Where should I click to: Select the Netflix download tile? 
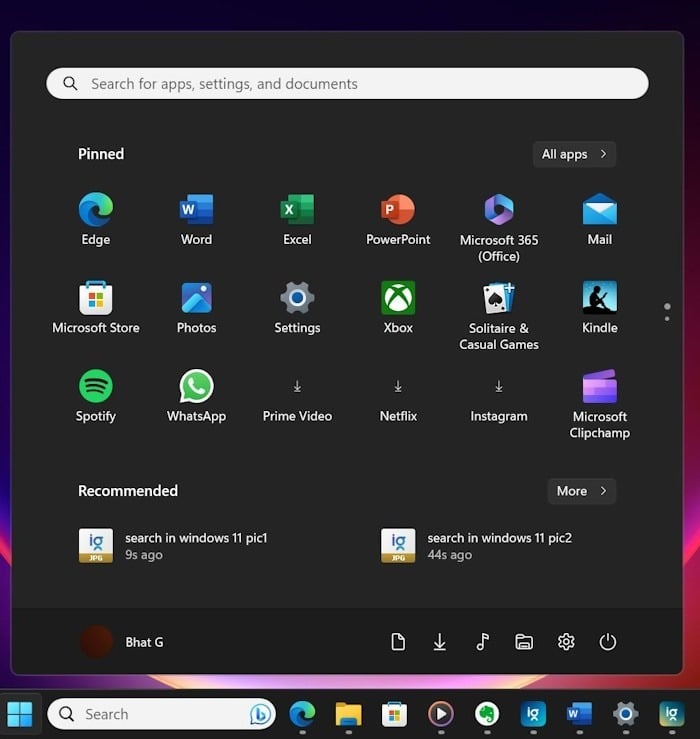398,400
